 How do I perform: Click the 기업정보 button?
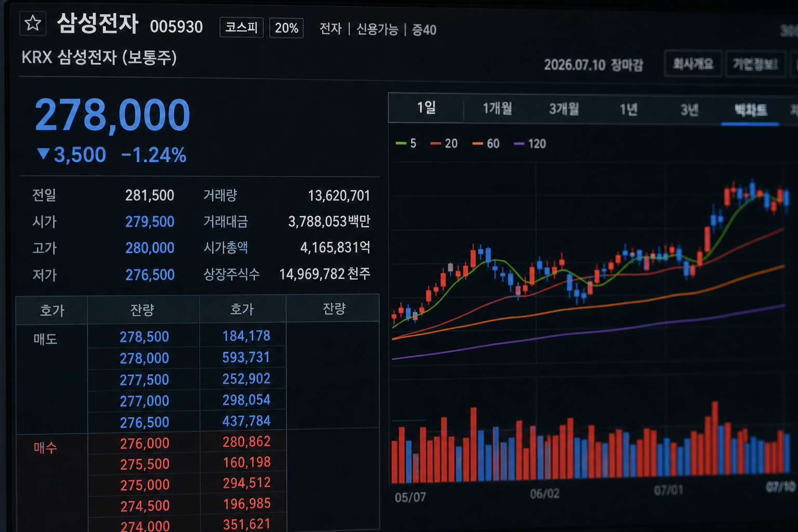coord(755,64)
